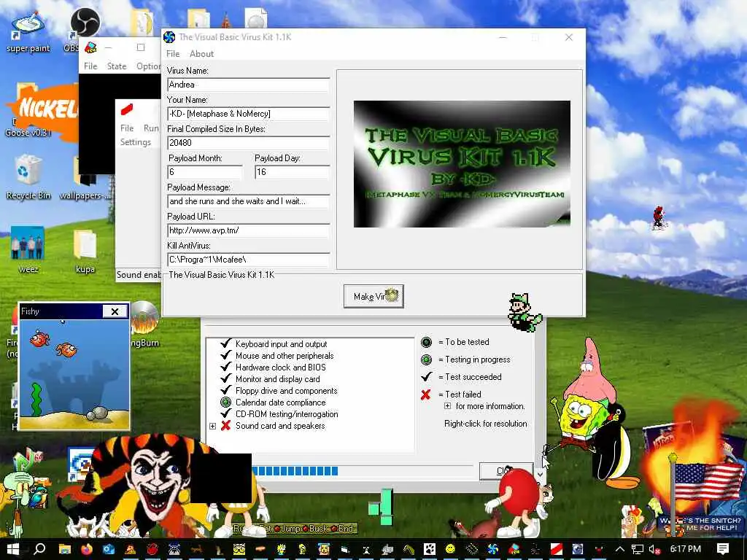Click Buck in the pet command bar

[314, 529]
